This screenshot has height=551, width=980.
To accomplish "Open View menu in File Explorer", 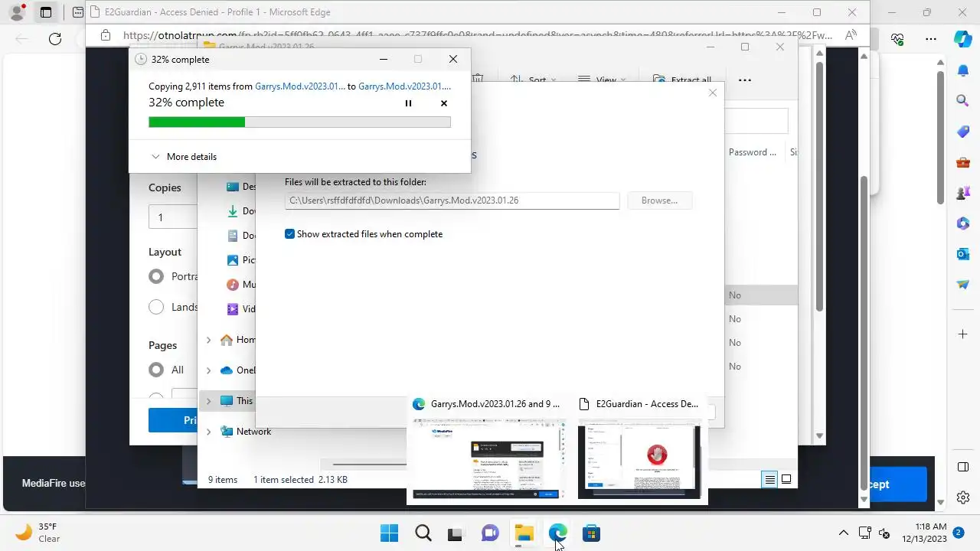I will [x=602, y=80].
